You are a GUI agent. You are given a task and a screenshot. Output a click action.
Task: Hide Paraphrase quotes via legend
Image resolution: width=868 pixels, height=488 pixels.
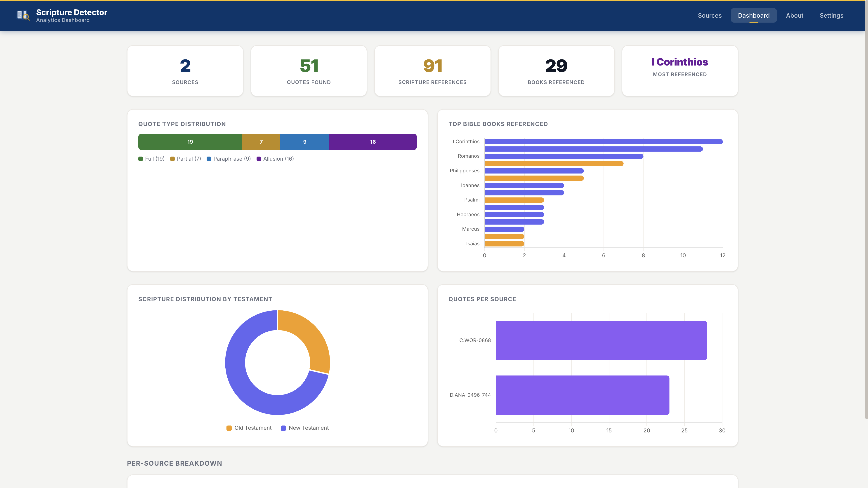click(x=229, y=159)
